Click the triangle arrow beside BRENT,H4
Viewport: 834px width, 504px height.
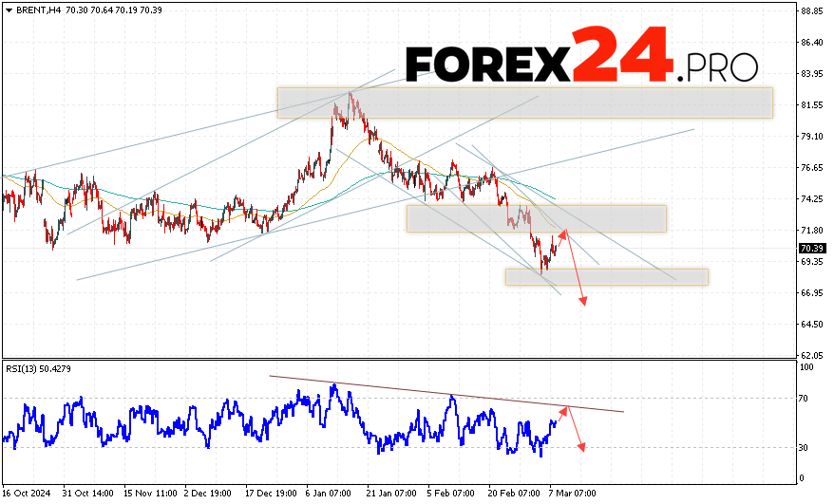[7, 9]
